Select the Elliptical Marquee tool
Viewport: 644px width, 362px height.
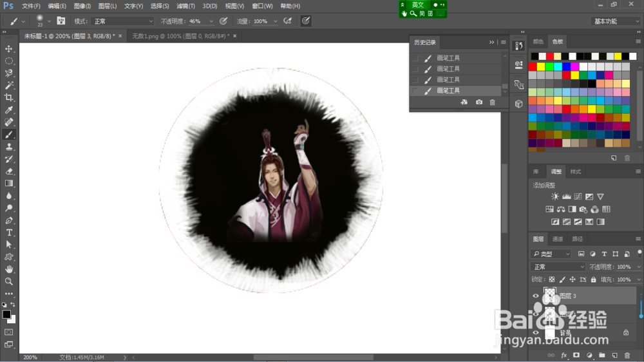pos(8,61)
